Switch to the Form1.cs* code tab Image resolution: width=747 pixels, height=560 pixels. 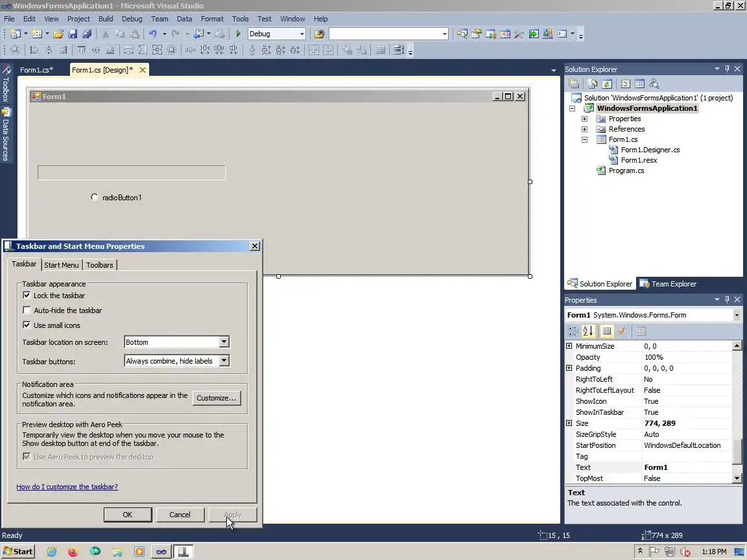coord(37,69)
